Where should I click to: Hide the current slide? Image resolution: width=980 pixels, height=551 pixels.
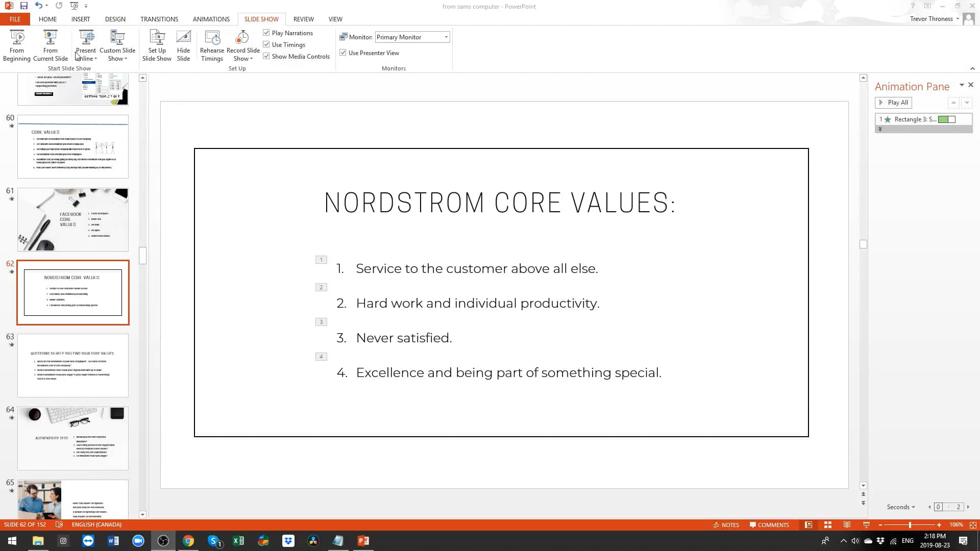(x=183, y=45)
